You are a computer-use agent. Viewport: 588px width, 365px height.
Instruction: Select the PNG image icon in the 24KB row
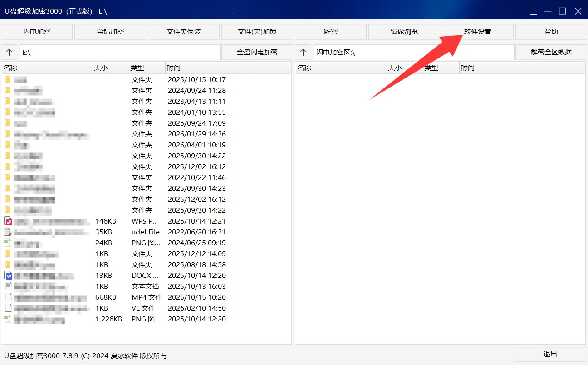pos(8,243)
